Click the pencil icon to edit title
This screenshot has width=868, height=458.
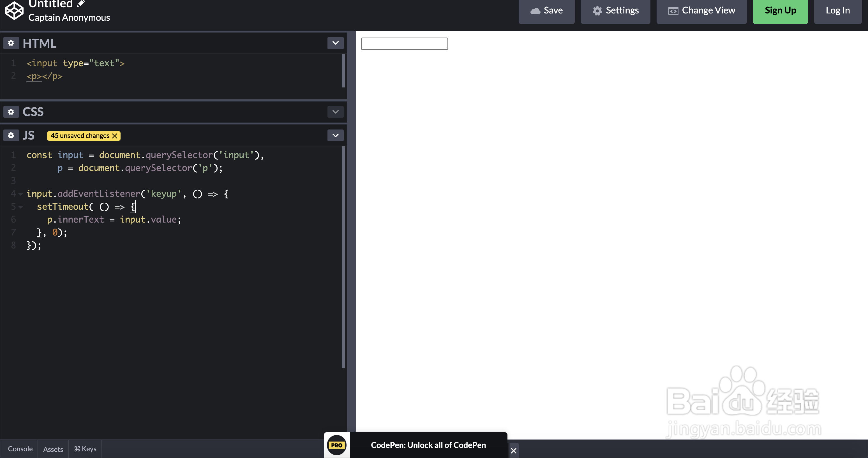coord(81,4)
